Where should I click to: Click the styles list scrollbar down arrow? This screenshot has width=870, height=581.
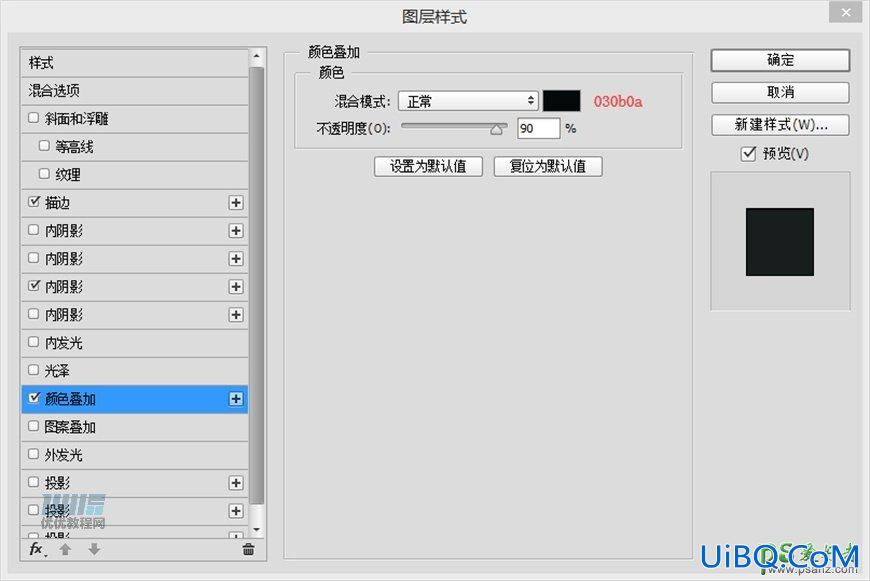tap(256, 530)
